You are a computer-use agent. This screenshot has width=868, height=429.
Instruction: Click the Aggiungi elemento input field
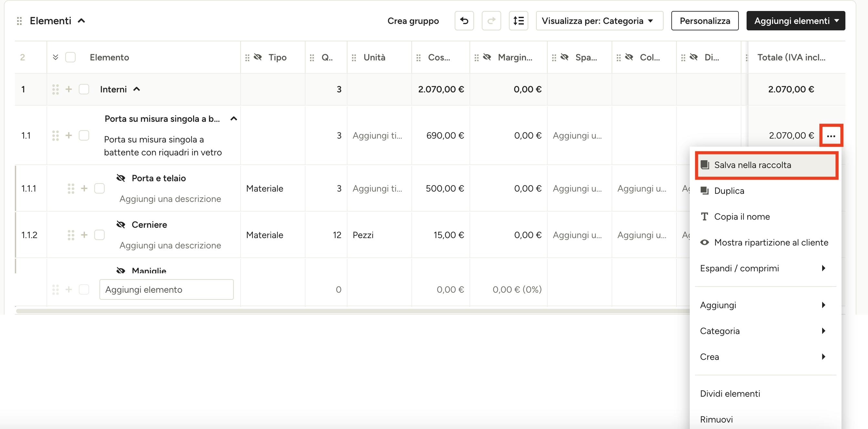coord(166,289)
